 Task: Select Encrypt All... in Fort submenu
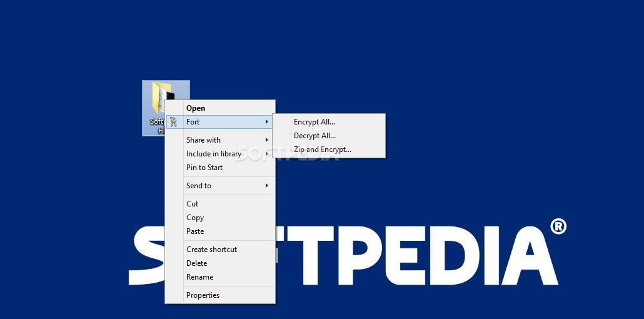[329, 122]
